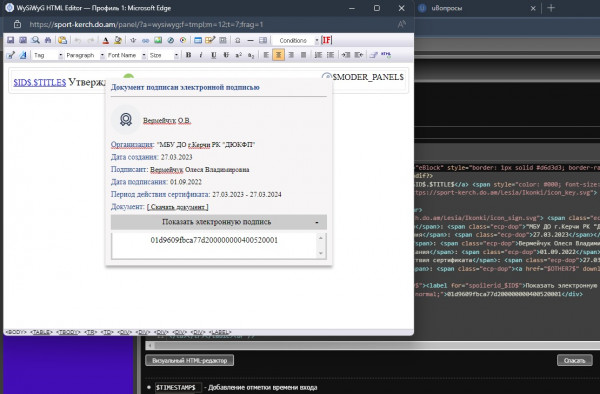Click the eraser icon left of HTML

tap(373, 55)
